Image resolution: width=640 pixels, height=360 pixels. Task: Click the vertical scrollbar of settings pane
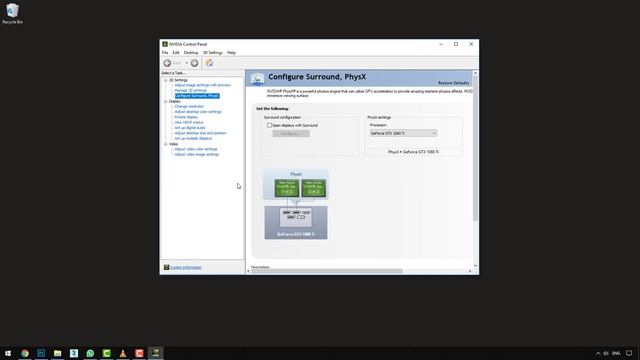475,149
